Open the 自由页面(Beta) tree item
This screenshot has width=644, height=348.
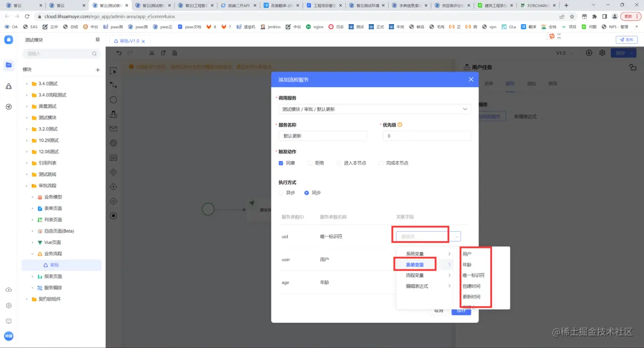[x=59, y=231]
